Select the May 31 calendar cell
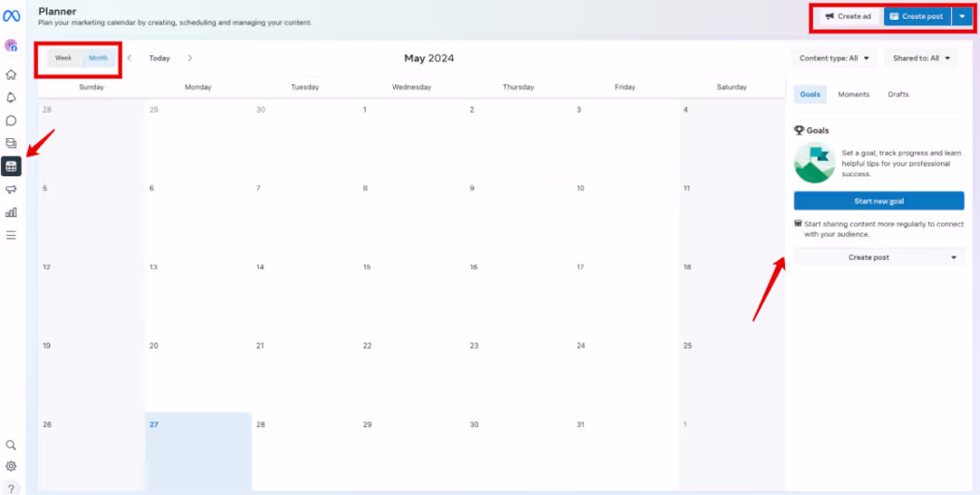 (625, 451)
